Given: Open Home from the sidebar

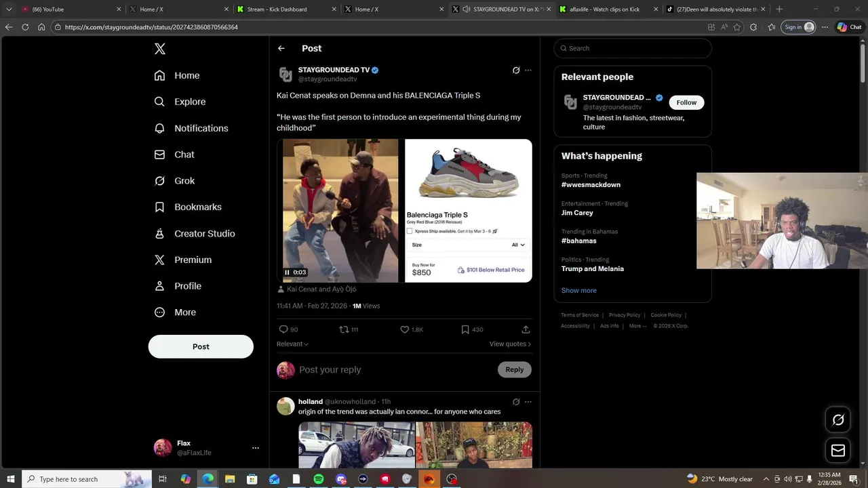Looking at the screenshot, I should tap(177, 75).
